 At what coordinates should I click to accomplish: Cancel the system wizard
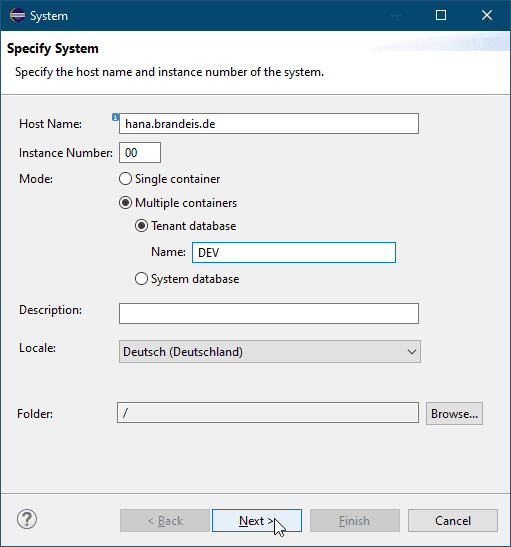pyautogui.click(x=453, y=520)
